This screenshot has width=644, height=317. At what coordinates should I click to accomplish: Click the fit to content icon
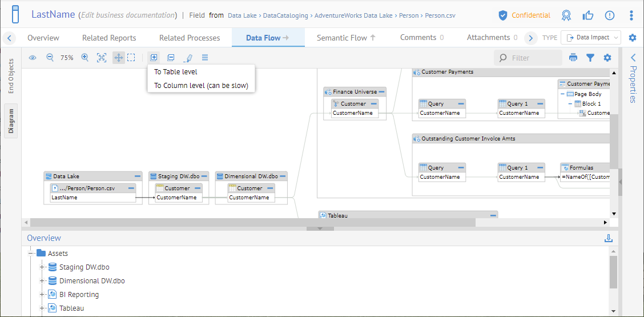pos(102,58)
